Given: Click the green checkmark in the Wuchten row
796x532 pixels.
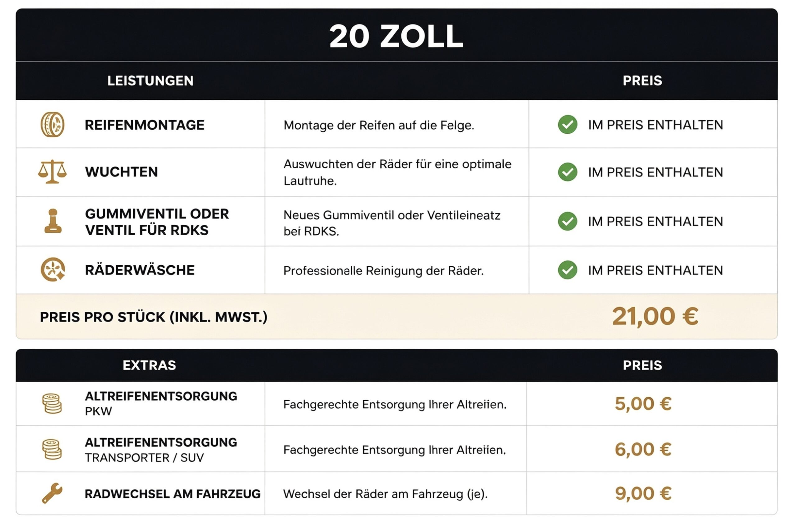Looking at the screenshot, I should (567, 172).
